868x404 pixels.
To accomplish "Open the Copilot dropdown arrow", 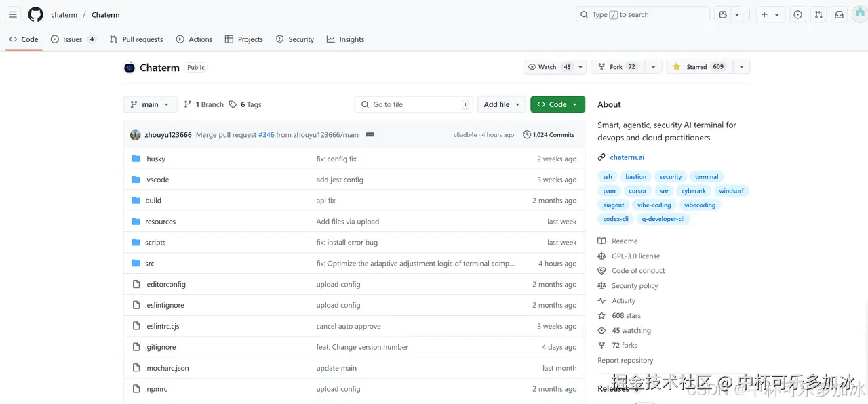I will coord(737,14).
